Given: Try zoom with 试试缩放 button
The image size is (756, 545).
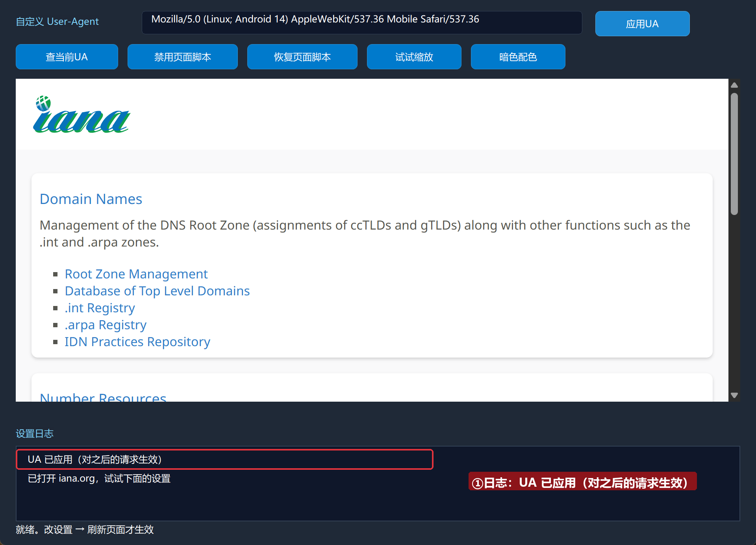Looking at the screenshot, I should coord(414,57).
